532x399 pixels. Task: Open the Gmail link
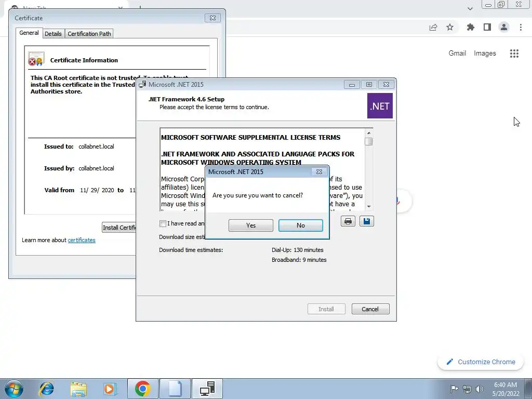pos(457,54)
